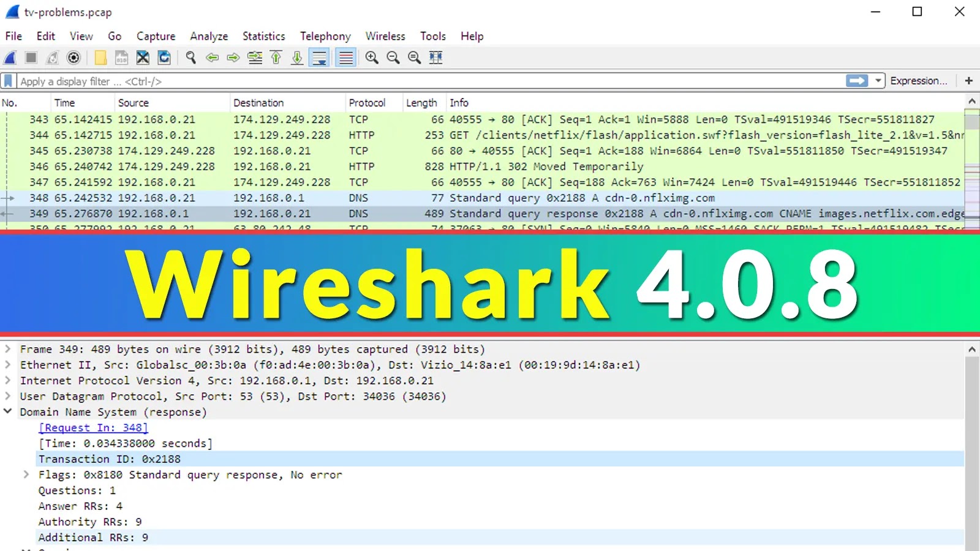980x551 pixels.
Task: Open a capture file via folder icon
Action: [x=100, y=58]
